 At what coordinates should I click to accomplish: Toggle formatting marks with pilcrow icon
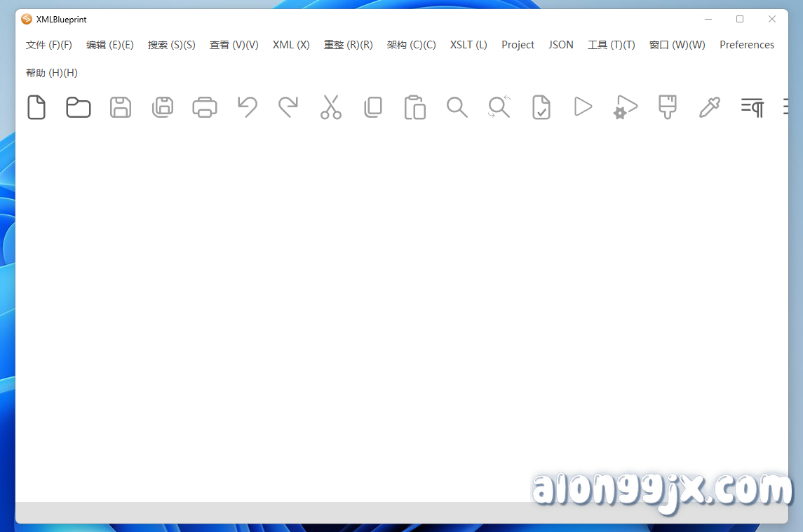click(752, 107)
